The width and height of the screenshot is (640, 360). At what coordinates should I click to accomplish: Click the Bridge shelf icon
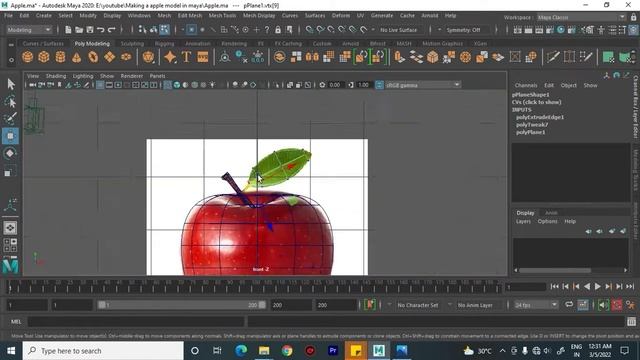point(416,57)
